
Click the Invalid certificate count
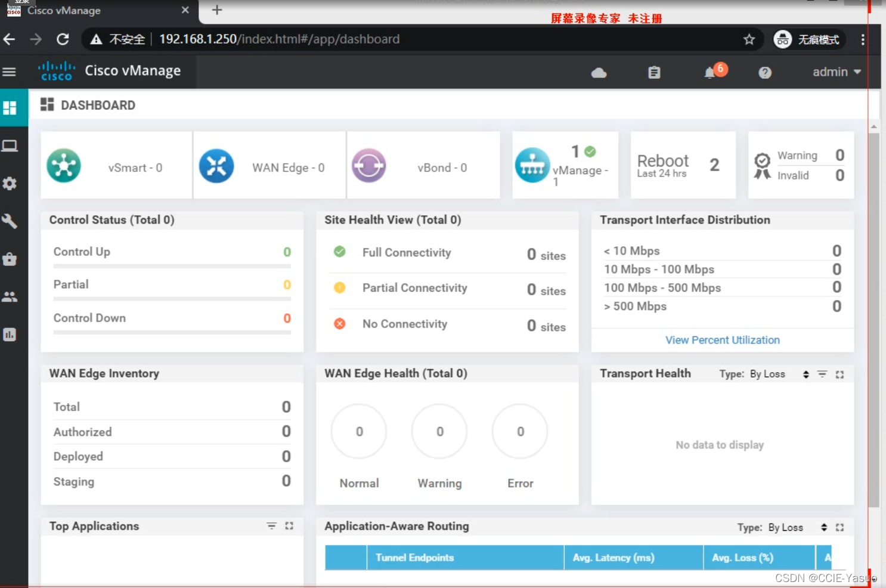click(x=839, y=175)
